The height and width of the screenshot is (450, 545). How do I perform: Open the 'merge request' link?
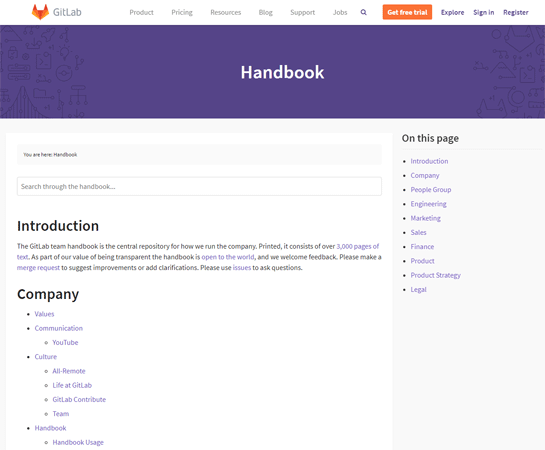click(x=38, y=268)
